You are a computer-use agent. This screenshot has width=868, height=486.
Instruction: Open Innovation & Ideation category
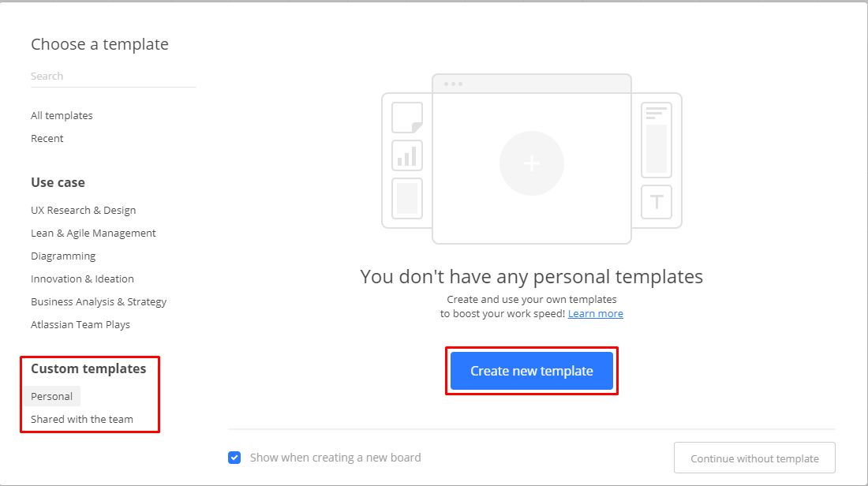click(82, 279)
